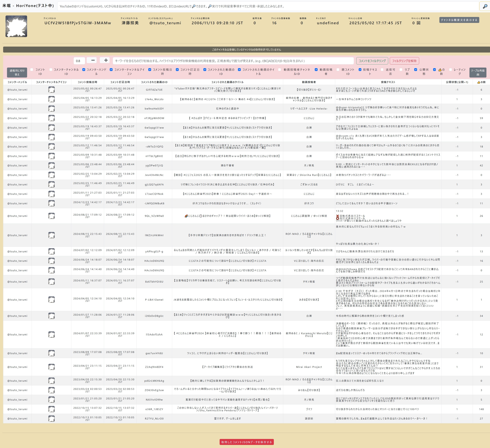Click commenter icon in the nYTbLTgBhtE row
Viewport: 490px width, 448px height.
51,156
